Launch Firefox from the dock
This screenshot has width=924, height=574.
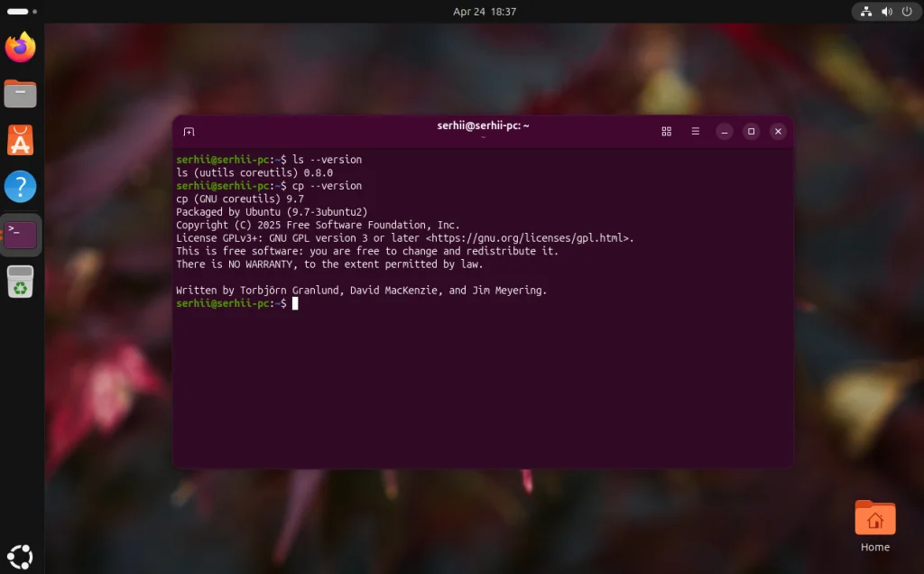pos(21,47)
